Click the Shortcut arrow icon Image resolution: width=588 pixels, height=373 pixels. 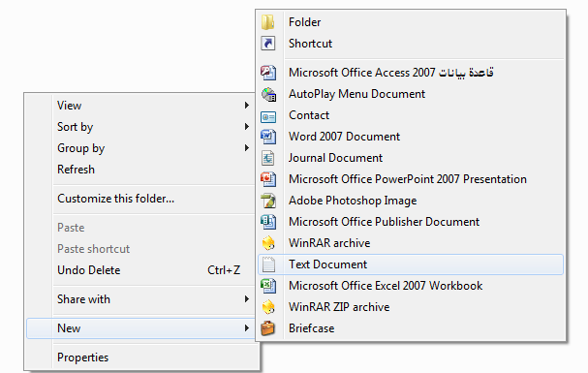tap(267, 44)
